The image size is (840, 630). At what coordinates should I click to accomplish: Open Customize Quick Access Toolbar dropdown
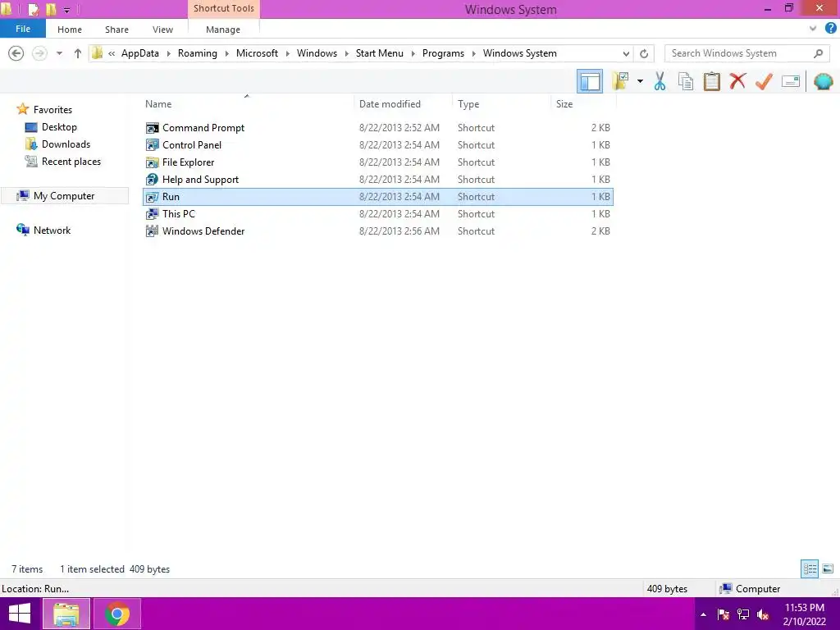pyautogui.click(x=66, y=10)
